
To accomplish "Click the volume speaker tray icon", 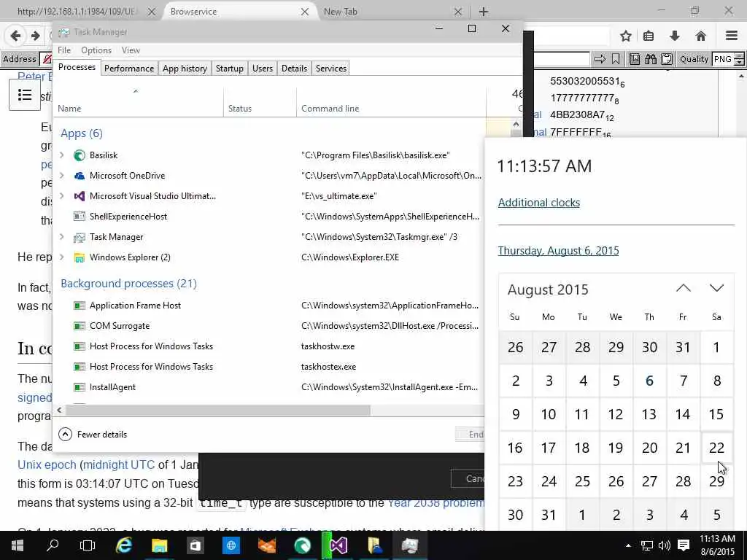I will point(664,545).
